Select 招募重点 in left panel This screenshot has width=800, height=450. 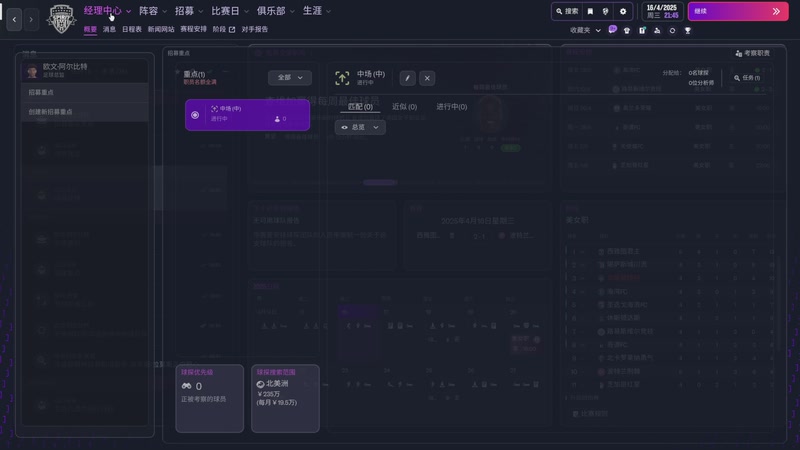[x=85, y=92]
